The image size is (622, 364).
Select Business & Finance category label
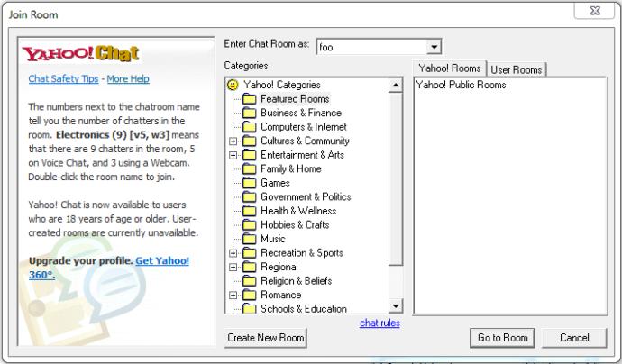click(301, 113)
